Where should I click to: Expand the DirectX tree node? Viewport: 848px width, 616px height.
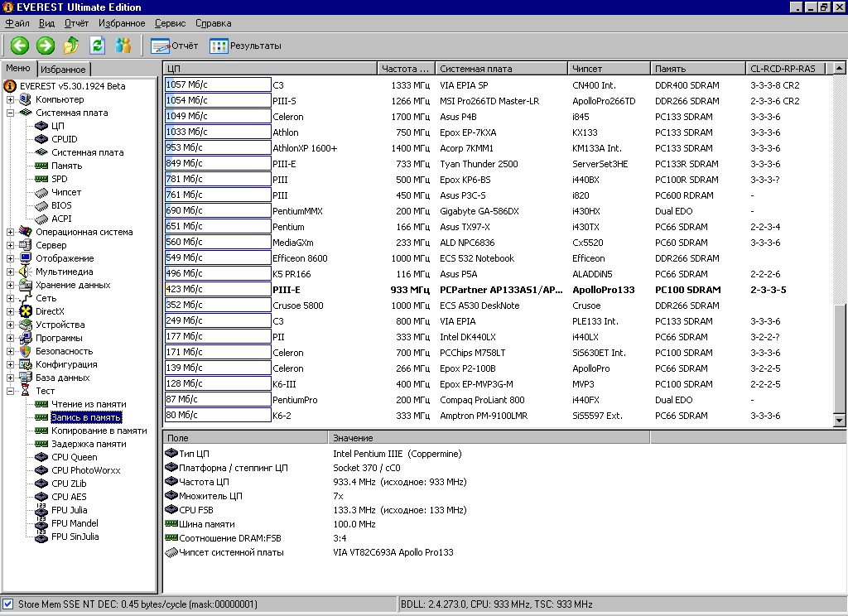[11, 311]
